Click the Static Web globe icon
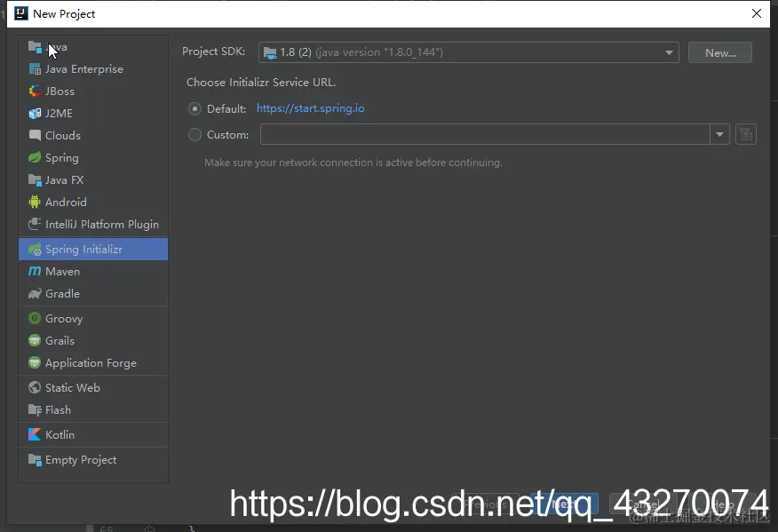 pos(35,387)
